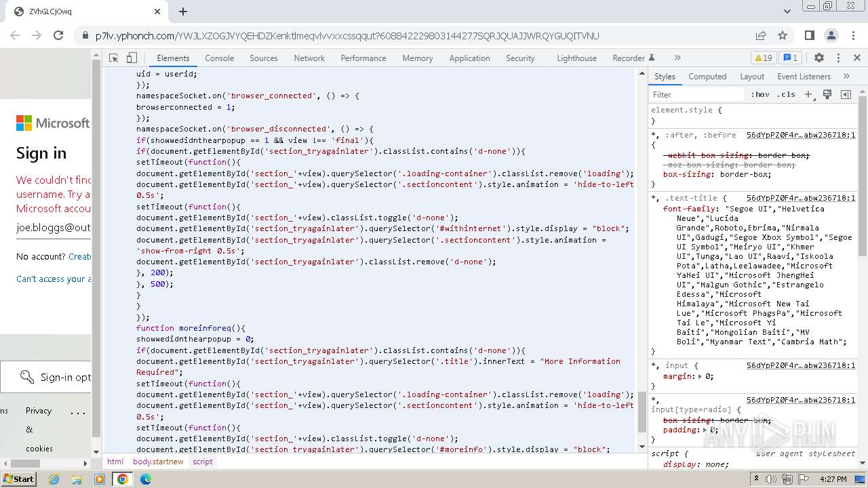Image resolution: width=868 pixels, height=488 pixels.
Task: Open stylesheet link beside :after, :before rule
Action: point(801,135)
